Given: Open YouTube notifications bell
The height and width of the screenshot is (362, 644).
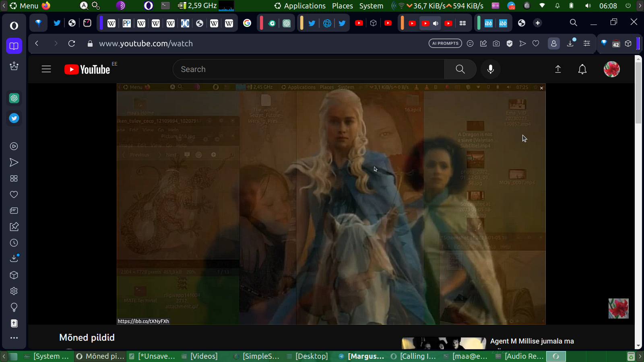Looking at the screenshot, I should [582, 69].
